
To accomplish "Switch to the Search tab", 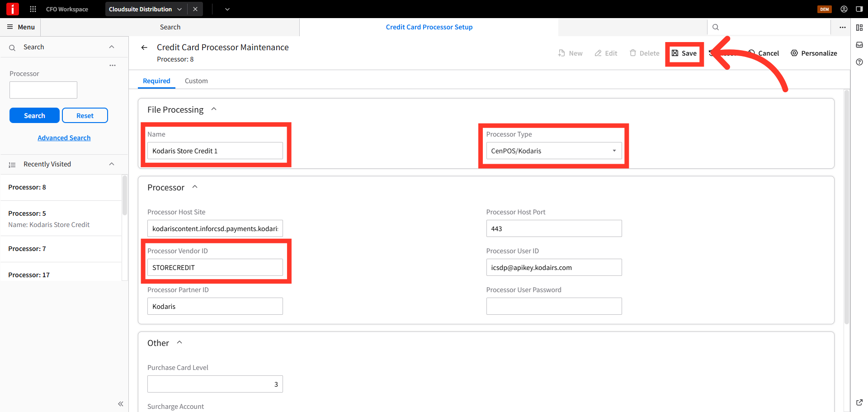I will [x=170, y=27].
